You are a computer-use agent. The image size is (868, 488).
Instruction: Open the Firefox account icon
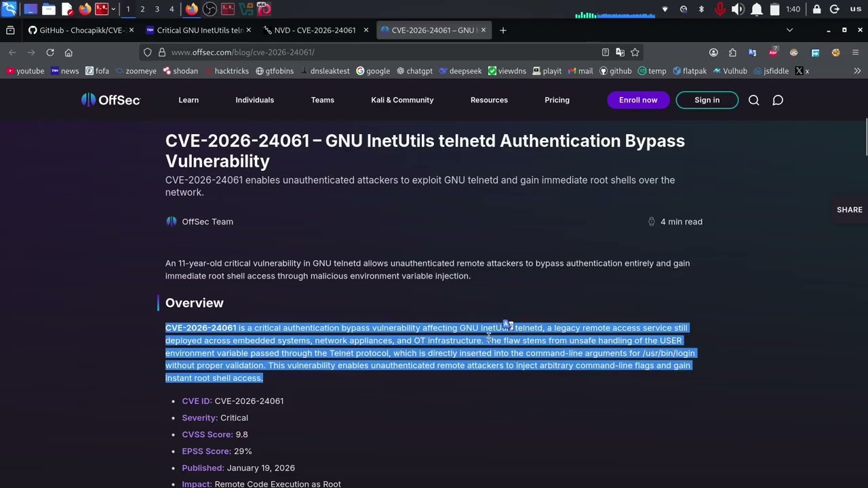pyautogui.click(x=713, y=52)
